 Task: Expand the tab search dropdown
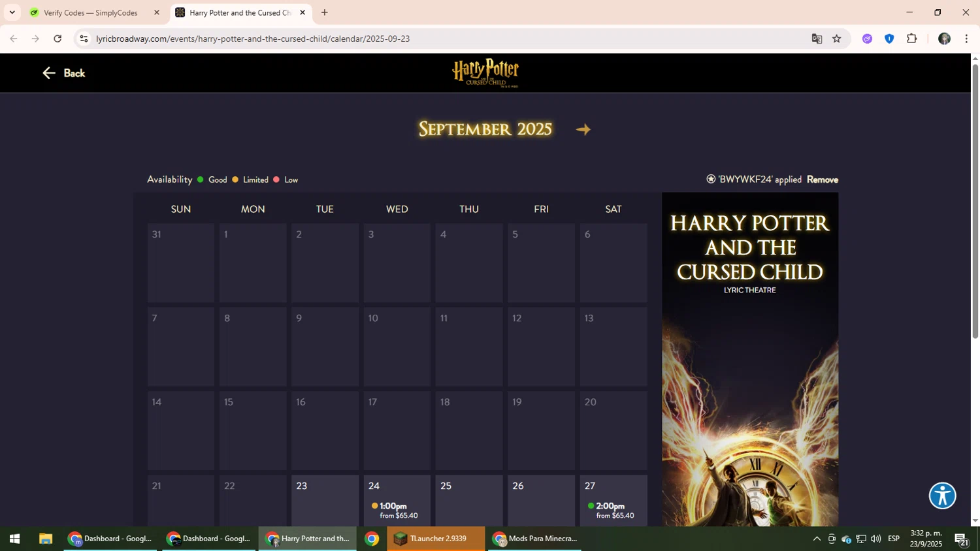point(12,12)
